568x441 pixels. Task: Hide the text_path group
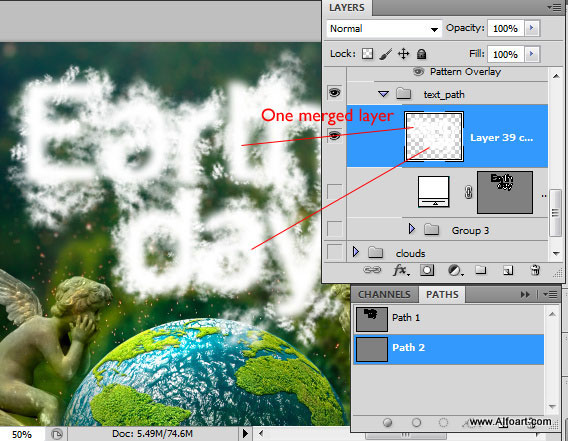334,93
